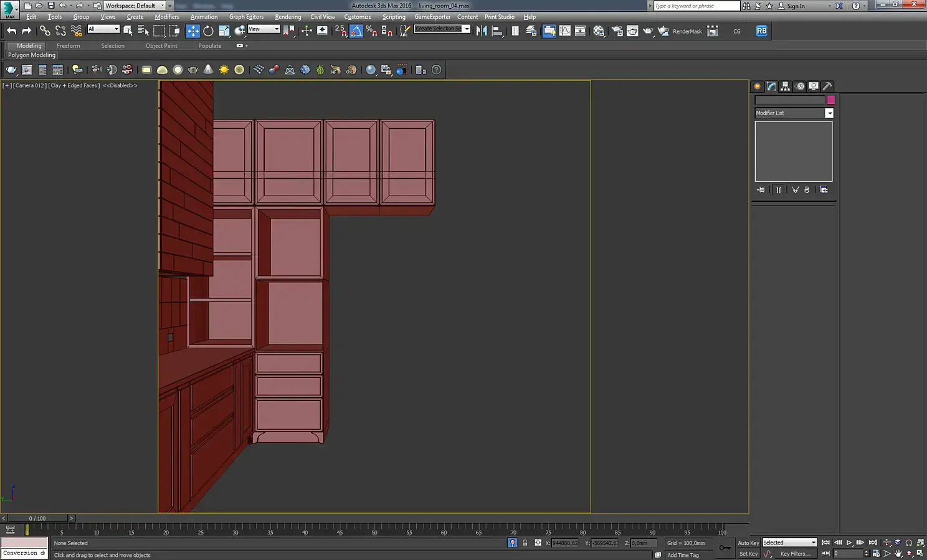Open the selection filter All dropdown
Screen dimensions: 927x560
click(103, 29)
